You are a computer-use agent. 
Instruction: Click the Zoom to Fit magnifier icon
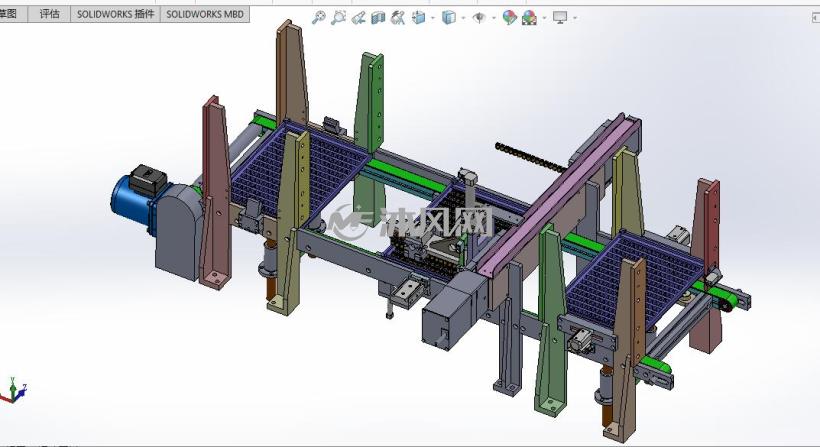(x=318, y=18)
